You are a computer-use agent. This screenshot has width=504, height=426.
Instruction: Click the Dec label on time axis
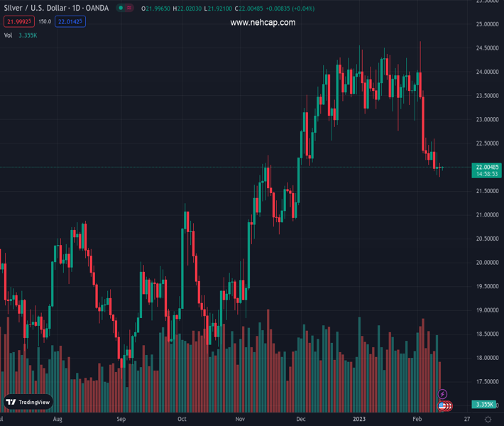(302, 420)
